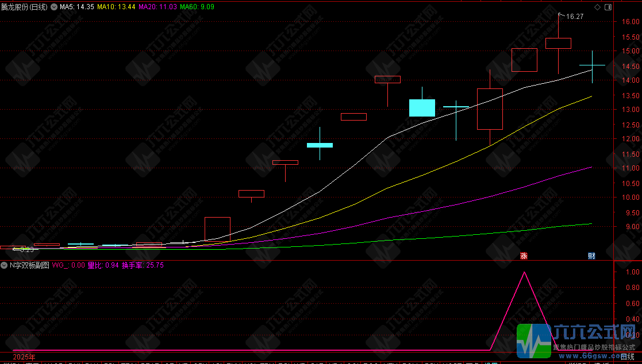This screenshot has width=642, height=364.
Task: Click the red 涨 marker on the chart
Action: 524,256
